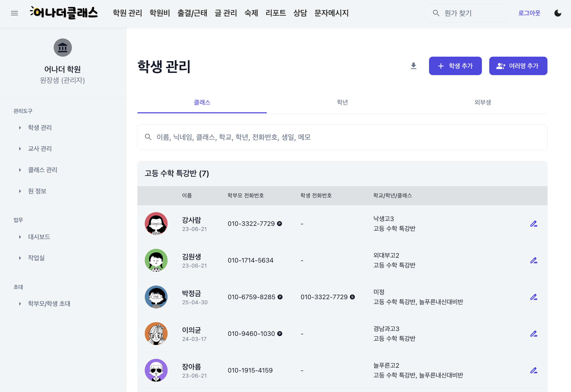571x392 pixels.
Task: Click the S badge on 박정금's student phone
Action: (x=352, y=297)
